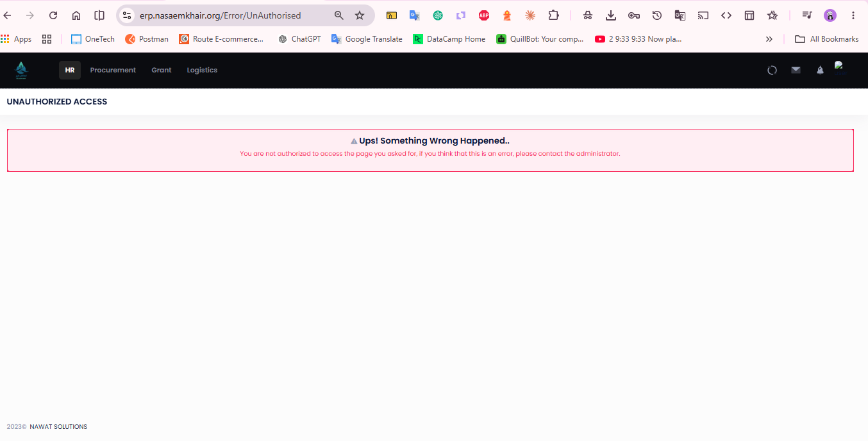
Task: Open the Logistics menu
Action: point(202,70)
